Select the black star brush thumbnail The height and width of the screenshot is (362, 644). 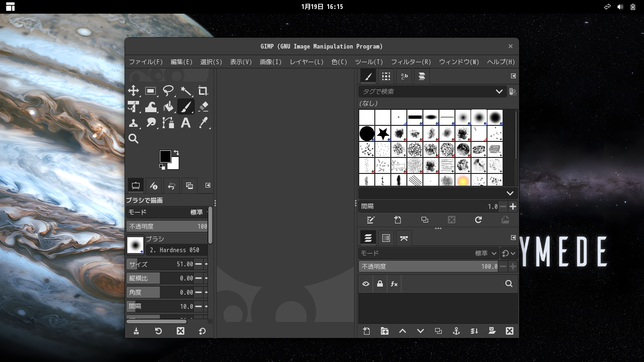coord(383,134)
